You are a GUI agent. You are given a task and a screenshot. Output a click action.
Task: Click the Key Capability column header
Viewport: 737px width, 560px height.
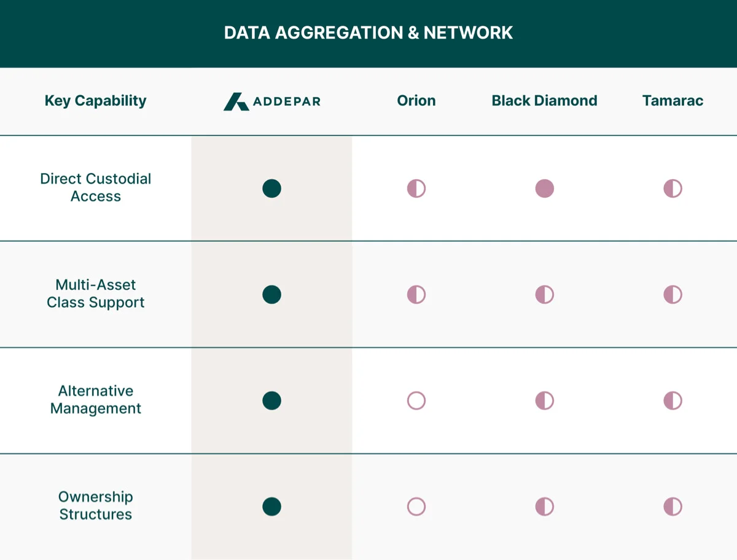[x=96, y=101]
